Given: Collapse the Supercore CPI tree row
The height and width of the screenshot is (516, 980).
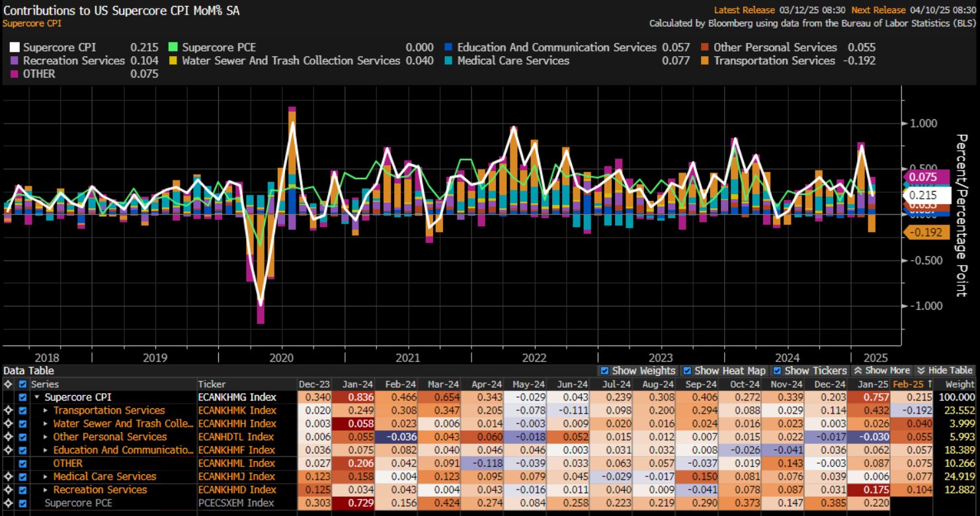Looking at the screenshot, I should 37,397.
